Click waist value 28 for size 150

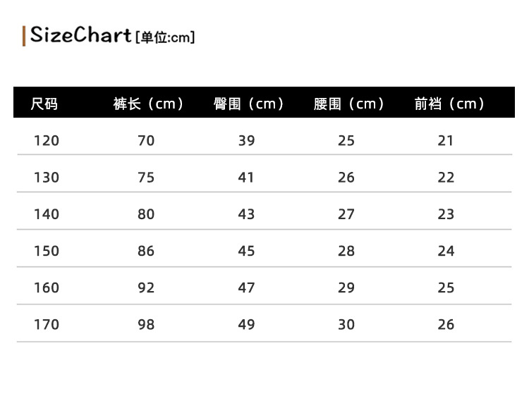pos(346,251)
